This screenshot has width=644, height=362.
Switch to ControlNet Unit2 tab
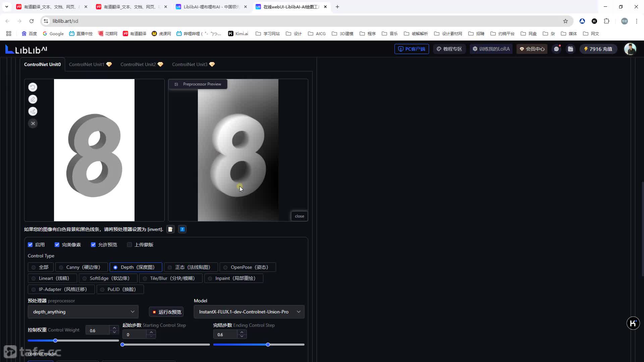142,64
